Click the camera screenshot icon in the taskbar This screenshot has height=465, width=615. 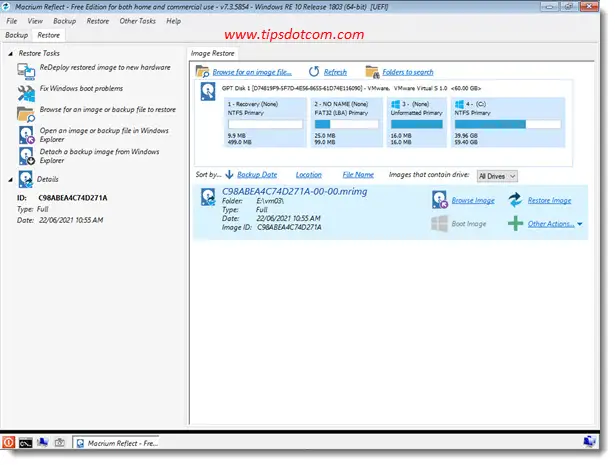coord(59,443)
